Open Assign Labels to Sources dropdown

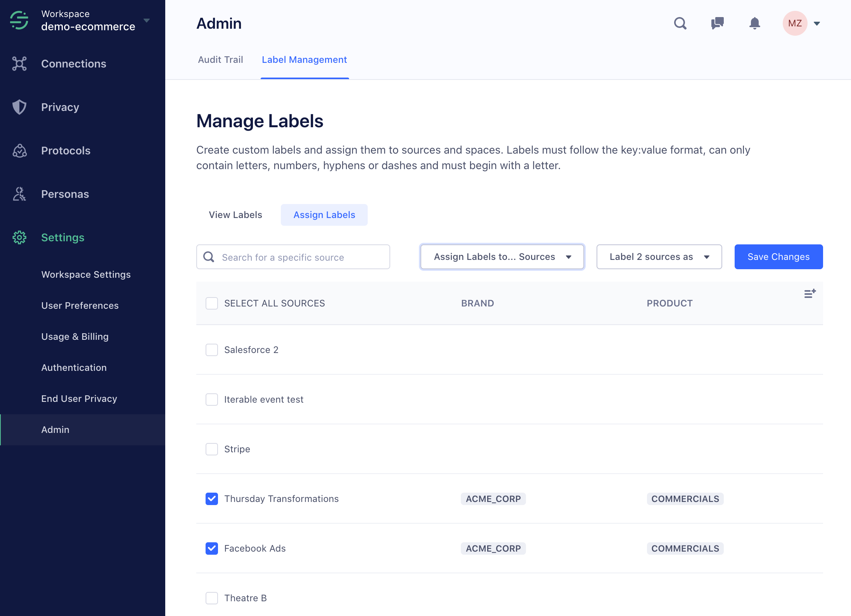click(502, 257)
